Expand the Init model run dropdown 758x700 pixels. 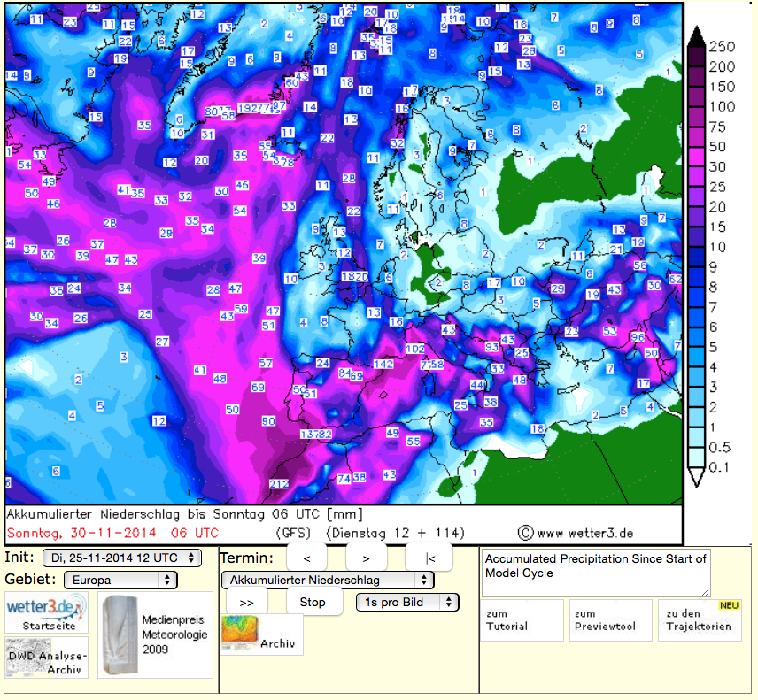coord(124,558)
